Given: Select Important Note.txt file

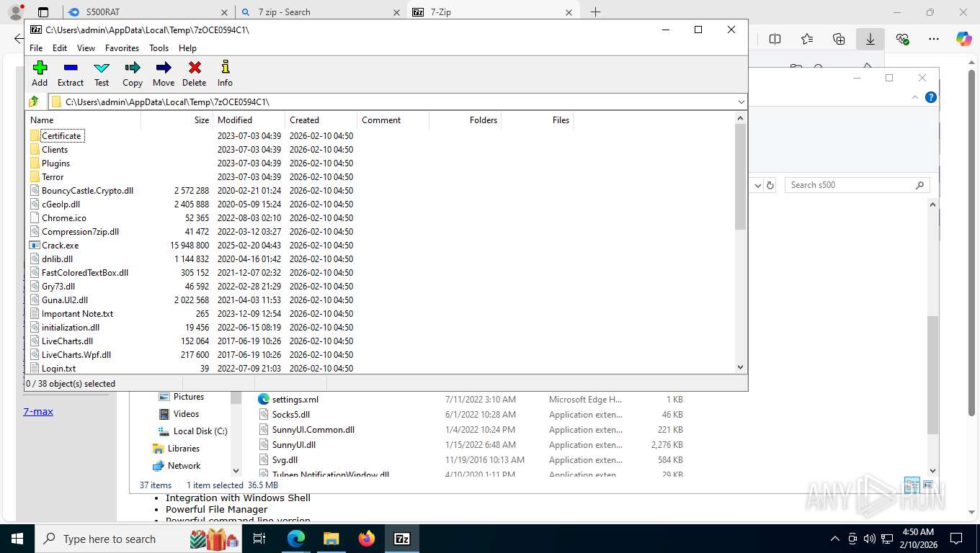Looking at the screenshot, I should click(x=77, y=314).
